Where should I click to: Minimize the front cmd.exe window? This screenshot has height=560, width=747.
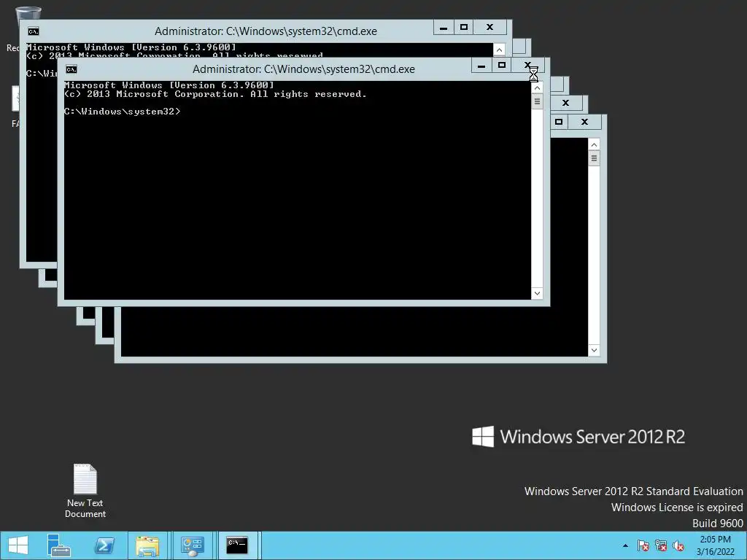click(481, 65)
